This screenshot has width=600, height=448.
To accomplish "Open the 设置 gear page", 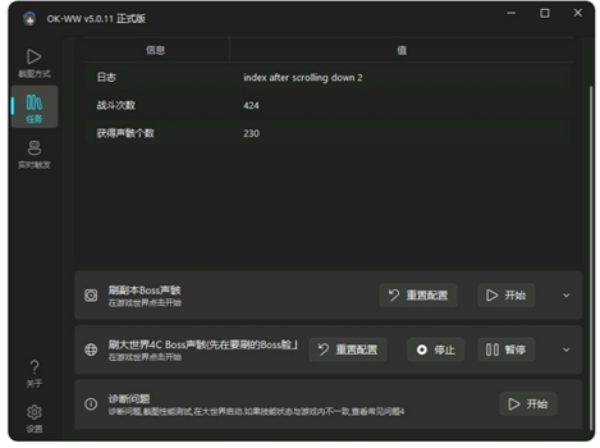I will click(x=34, y=419).
